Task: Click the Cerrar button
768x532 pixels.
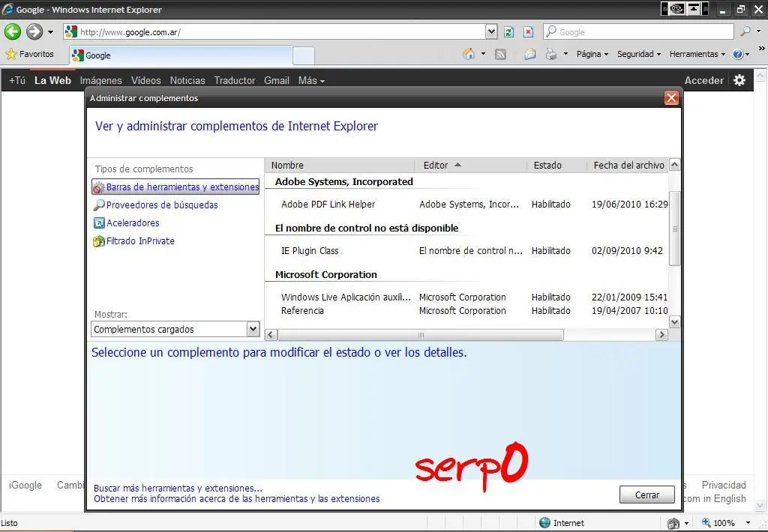Action: [x=646, y=495]
